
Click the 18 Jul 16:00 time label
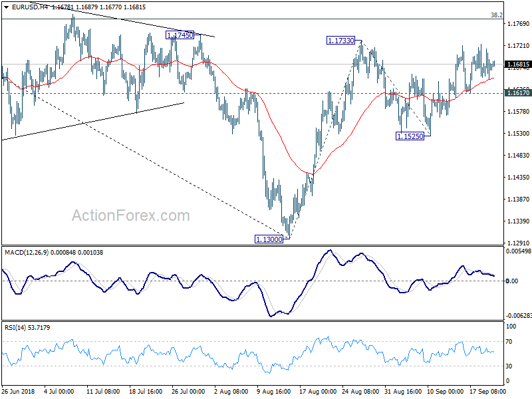(x=146, y=392)
